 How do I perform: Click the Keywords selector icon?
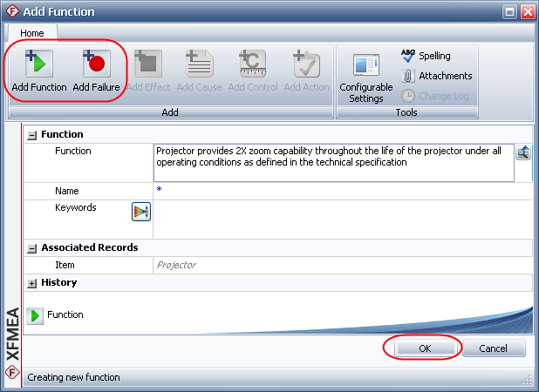[141, 211]
